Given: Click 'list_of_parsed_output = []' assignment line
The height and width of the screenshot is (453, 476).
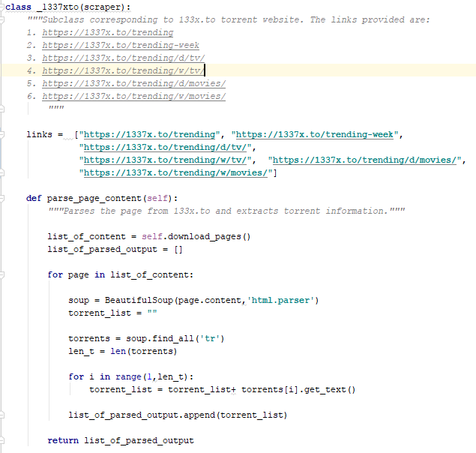Looking at the screenshot, I should 115,250.
